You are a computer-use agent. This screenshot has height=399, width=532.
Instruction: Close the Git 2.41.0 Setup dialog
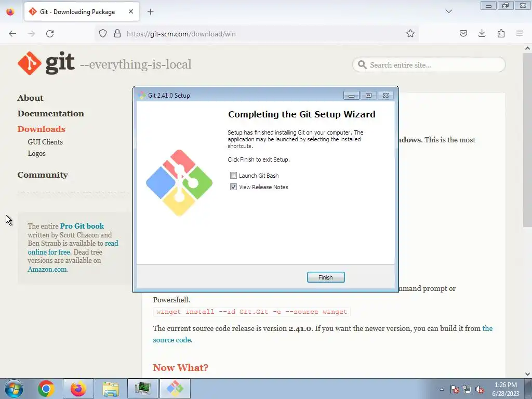coord(385,96)
